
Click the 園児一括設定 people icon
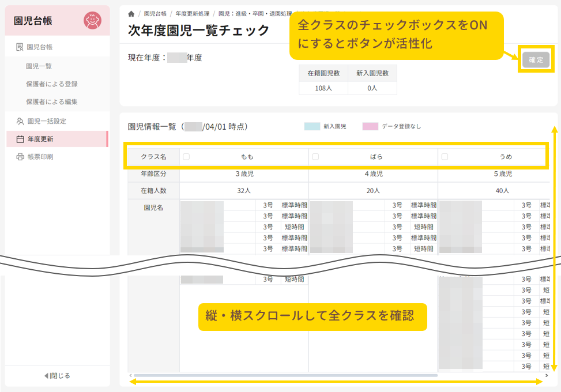pos(20,121)
